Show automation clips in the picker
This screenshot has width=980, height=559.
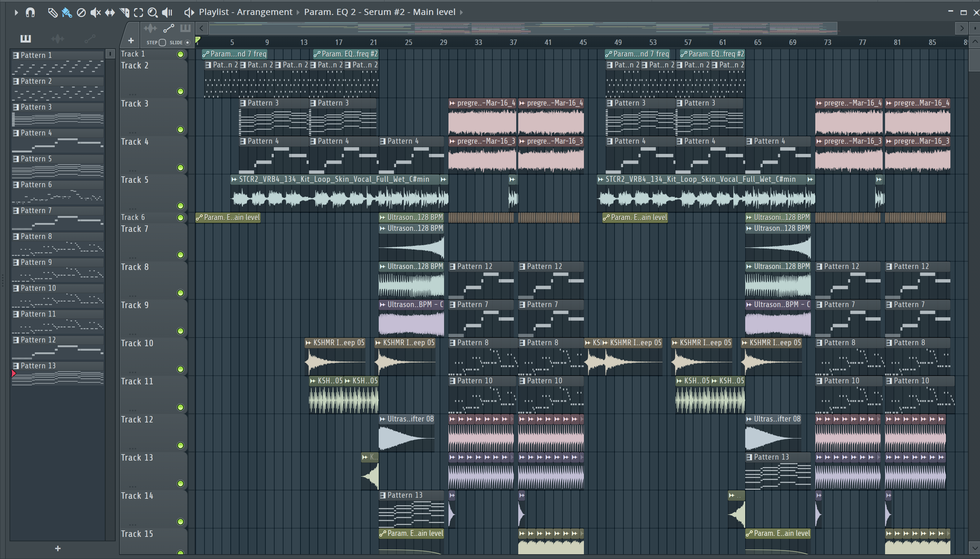(x=90, y=38)
